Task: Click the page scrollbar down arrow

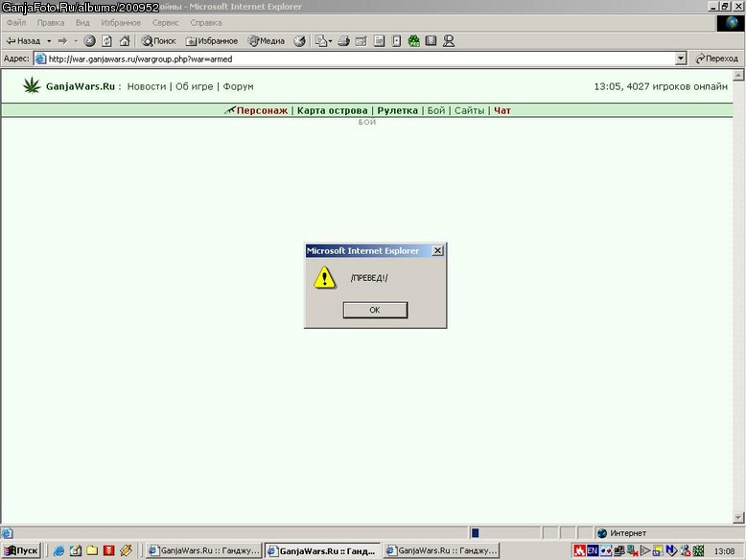Action: click(x=738, y=517)
